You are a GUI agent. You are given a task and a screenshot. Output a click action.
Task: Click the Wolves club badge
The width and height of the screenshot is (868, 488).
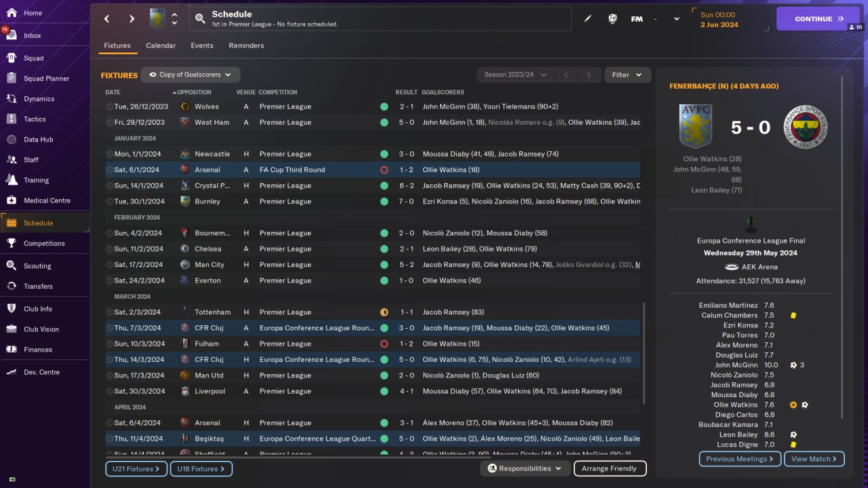[x=185, y=106]
